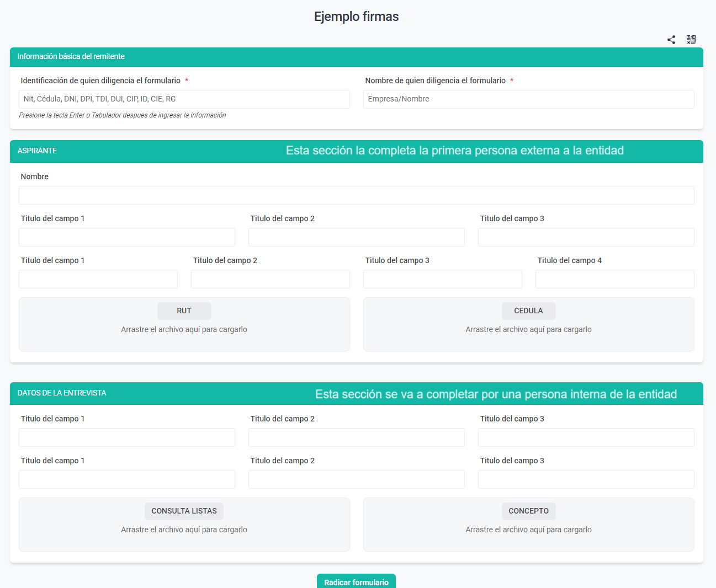Viewport: 716px width, 588px height.
Task: Click drop text under the CEDULA button
Action: coord(528,329)
